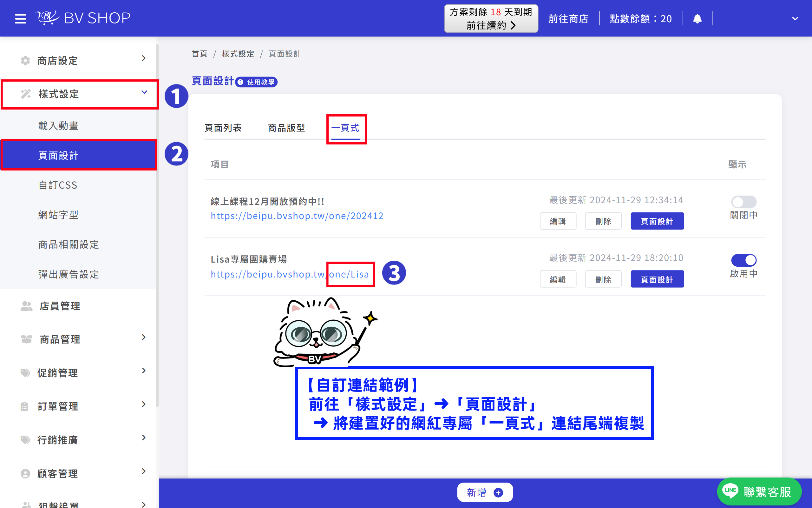Click 頁面設計 button for Lisa專屬團購賣場
Viewport: 812px width, 508px height.
click(657, 279)
